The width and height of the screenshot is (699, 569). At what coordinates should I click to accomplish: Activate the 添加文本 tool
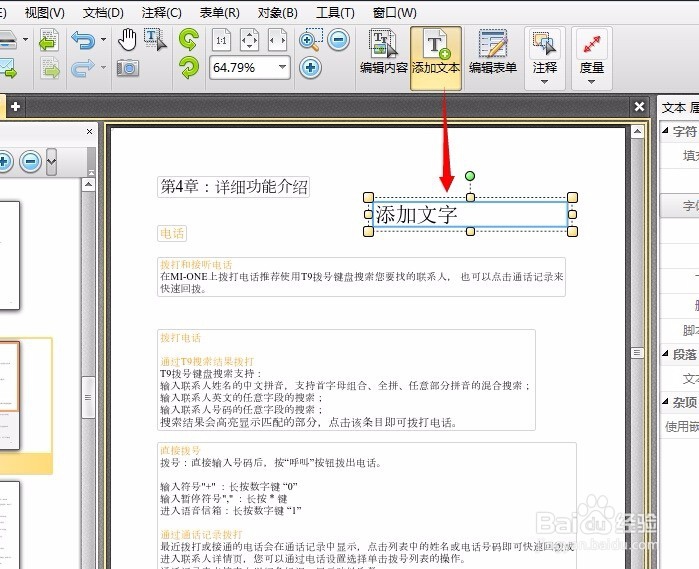(436, 58)
